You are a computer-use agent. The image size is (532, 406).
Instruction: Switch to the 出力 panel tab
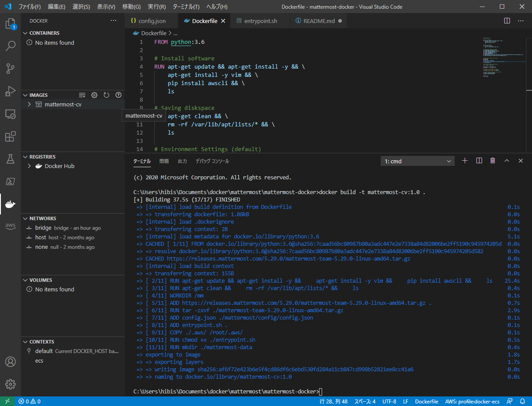(182, 161)
